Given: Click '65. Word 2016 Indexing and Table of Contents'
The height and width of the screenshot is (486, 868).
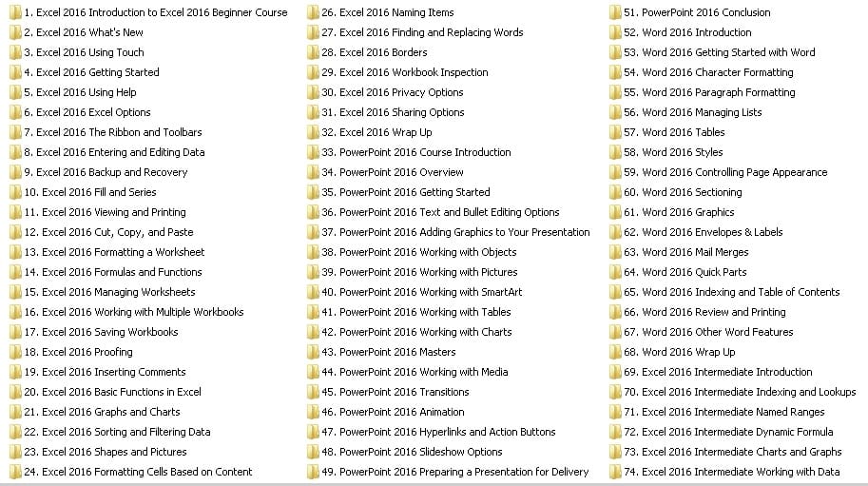Looking at the screenshot, I should pyautogui.click(x=732, y=292).
